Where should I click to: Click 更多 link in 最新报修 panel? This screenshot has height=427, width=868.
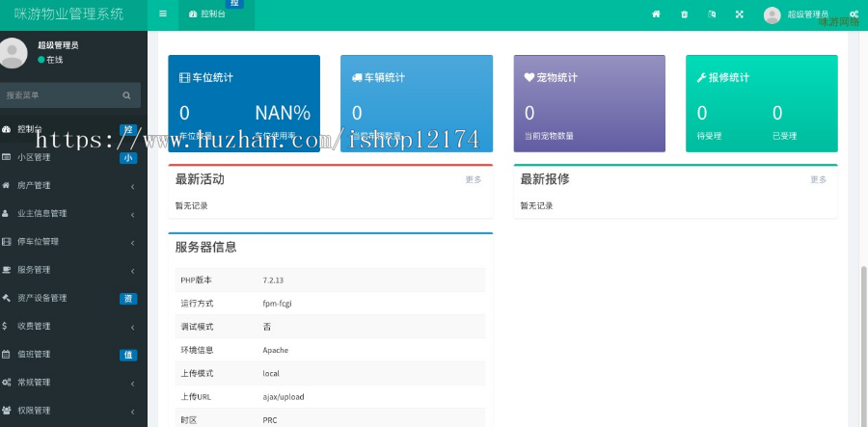click(819, 179)
